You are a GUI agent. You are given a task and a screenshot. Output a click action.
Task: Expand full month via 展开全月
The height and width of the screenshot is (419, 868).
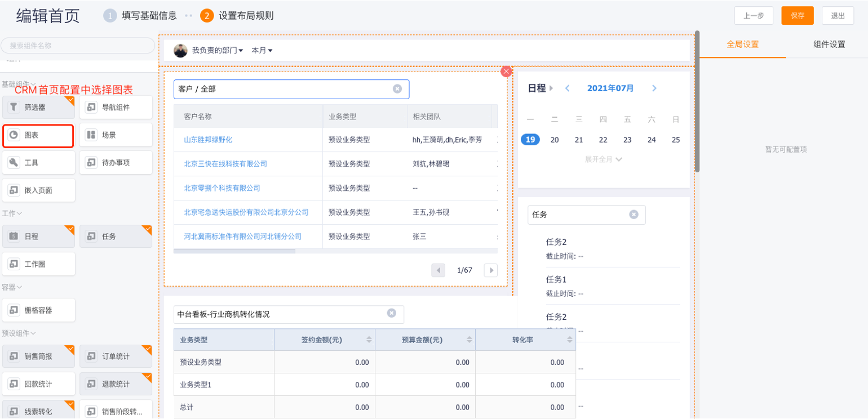click(603, 159)
